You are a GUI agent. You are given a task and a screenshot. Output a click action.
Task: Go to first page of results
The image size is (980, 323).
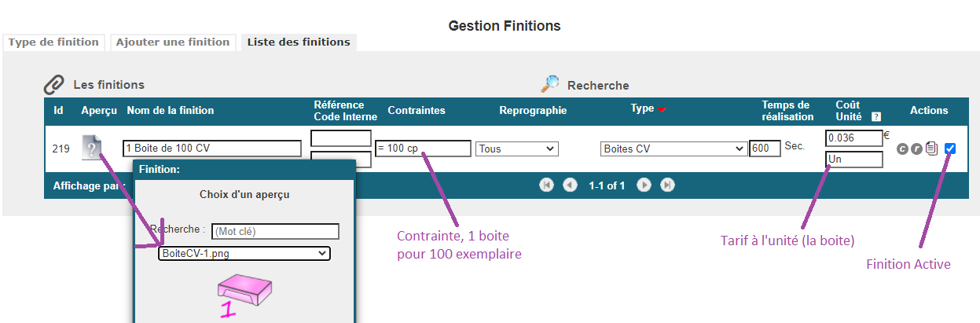click(546, 185)
